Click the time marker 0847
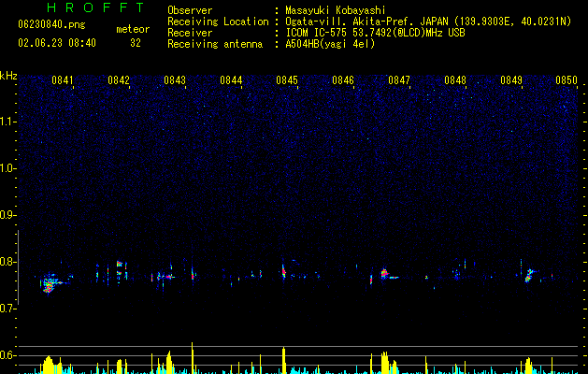588x374 pixels. click(x=399, y=80)
